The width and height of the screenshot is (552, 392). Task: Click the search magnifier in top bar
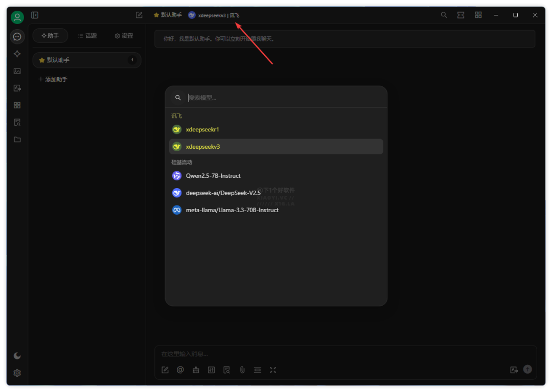point(444,15)
